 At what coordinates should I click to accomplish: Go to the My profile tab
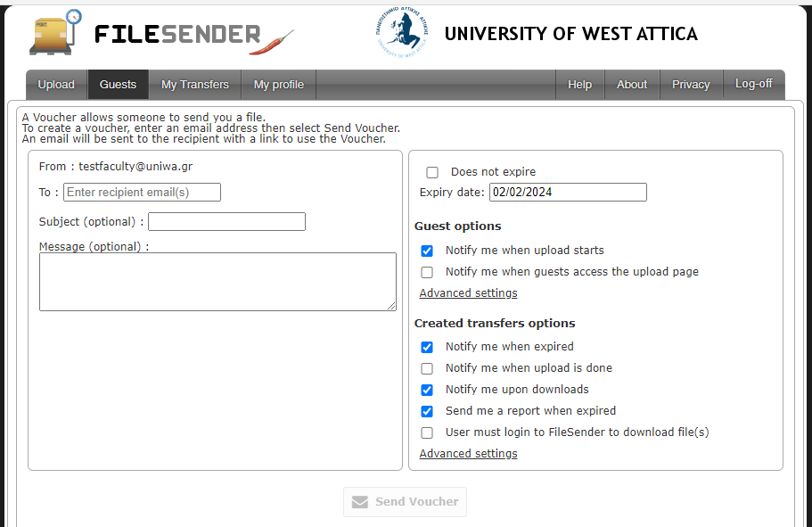pos(279,85)
